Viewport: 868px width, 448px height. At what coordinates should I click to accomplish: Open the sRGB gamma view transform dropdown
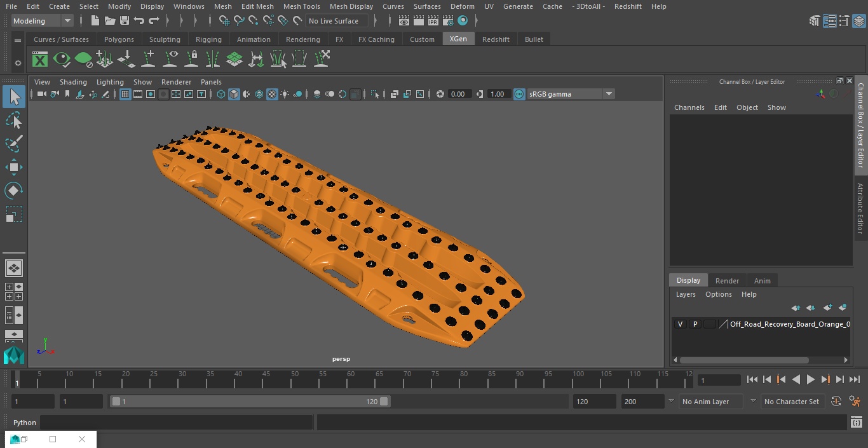pos(571,94)
